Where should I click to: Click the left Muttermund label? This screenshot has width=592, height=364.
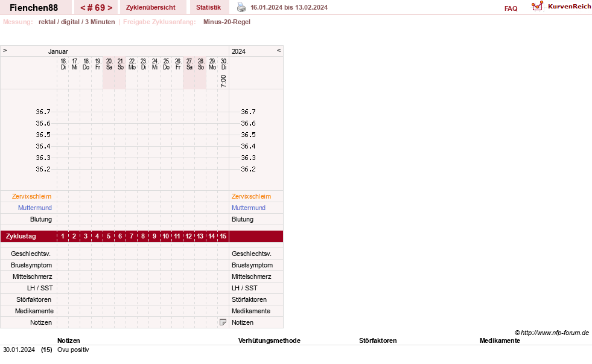(x=35, y=208)
